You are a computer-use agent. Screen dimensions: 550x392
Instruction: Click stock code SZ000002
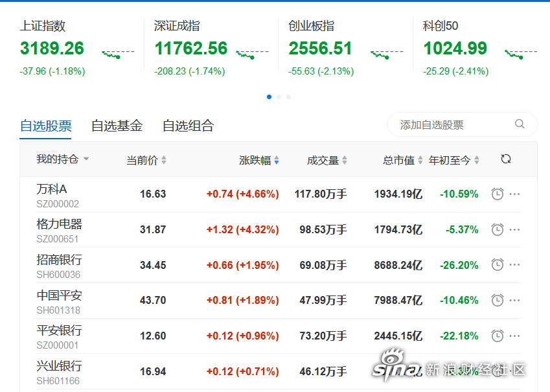(58, 204)
